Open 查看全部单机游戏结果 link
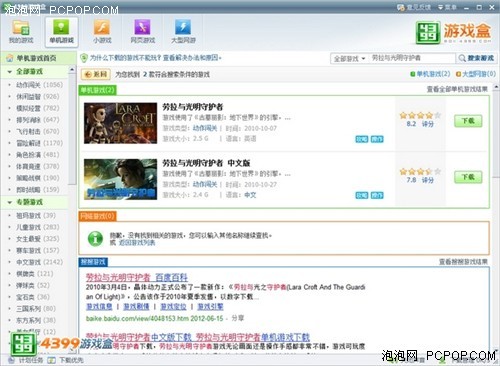Image resolution: width=500 pixels, height=366 pixels. coord(457,89)
